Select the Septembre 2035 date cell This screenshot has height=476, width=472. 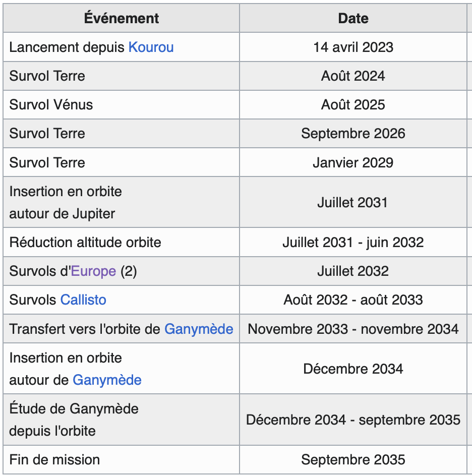(x=353, y=460)
